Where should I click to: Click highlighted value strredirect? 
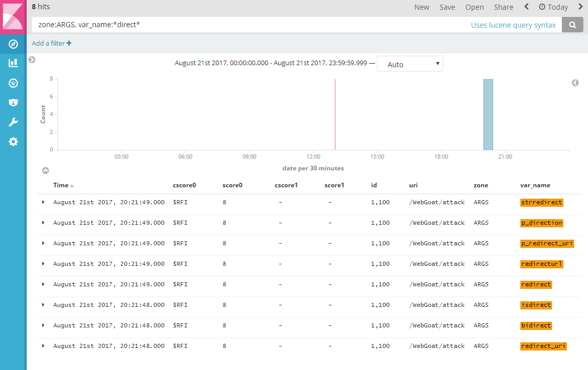point(541,202)
